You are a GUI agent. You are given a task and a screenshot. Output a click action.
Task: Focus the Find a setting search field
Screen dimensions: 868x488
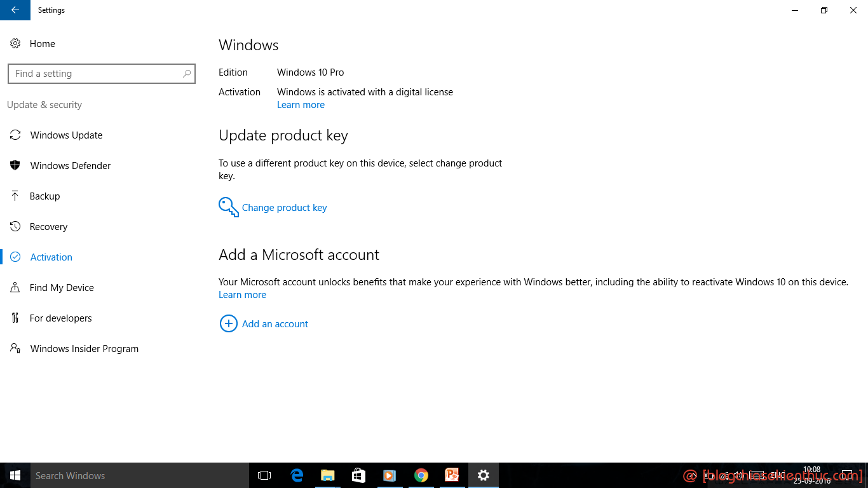coord(102,74)
